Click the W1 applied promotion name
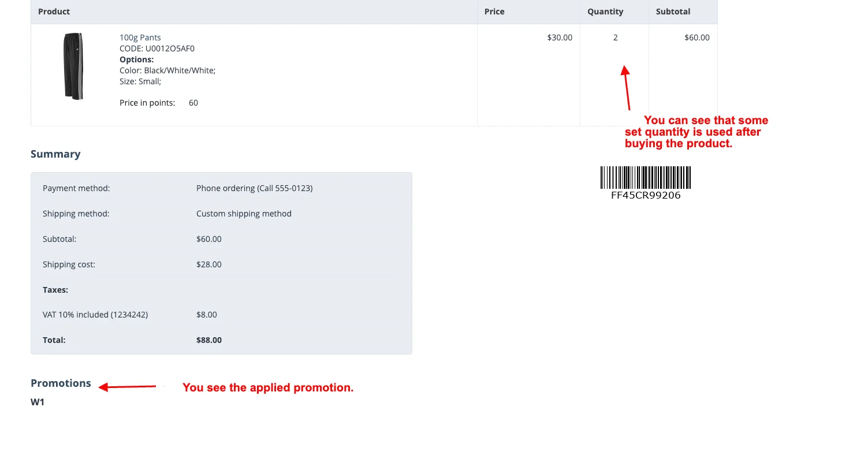This screenshot has height=459, width=868. (x=38, y=402)
